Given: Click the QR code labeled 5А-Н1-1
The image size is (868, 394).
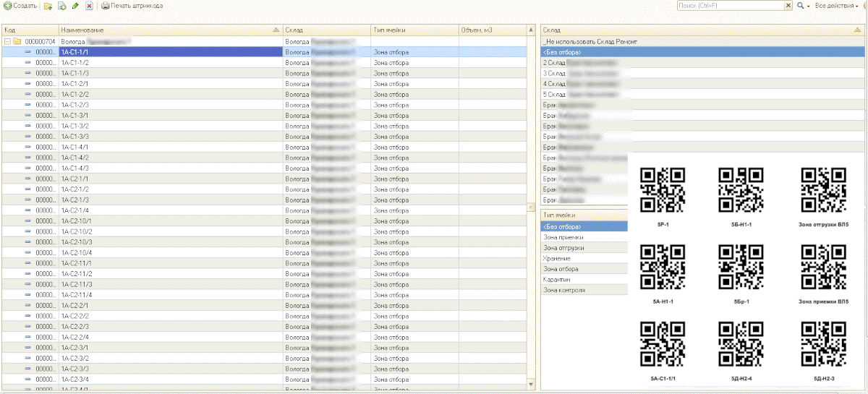Looking at the screenshot, I should coord(663,267).
